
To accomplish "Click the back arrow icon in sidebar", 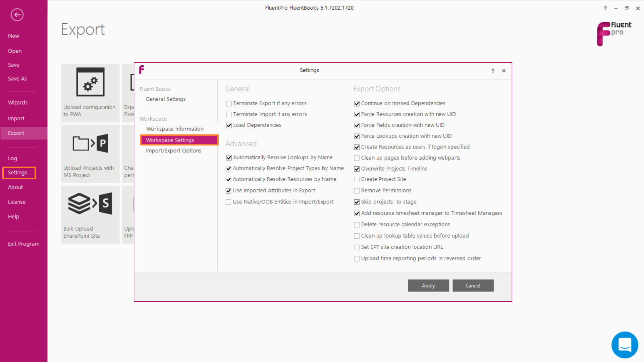I will pyautogui.click(x=17, y=15).
